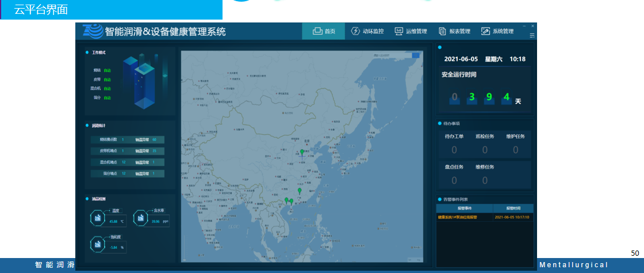Click the 动环监控 lightning hexagon icon
Viewport: 644px width, 273px height.
coord(355,31)
